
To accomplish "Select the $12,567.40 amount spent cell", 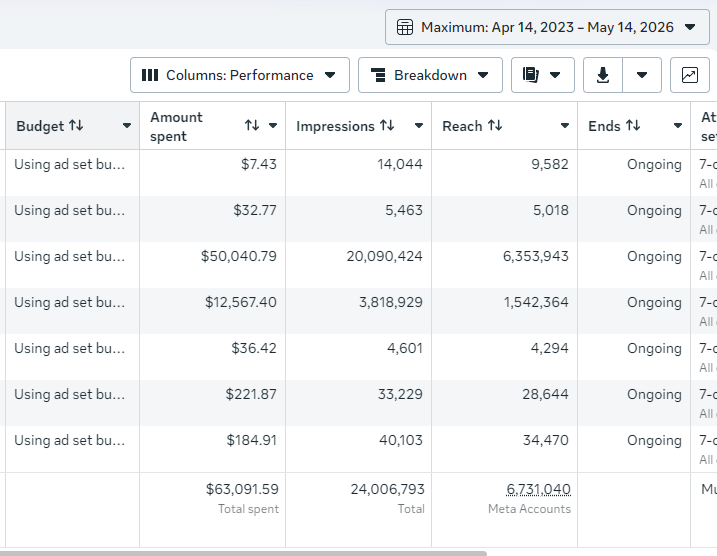I will click(213, 311).
